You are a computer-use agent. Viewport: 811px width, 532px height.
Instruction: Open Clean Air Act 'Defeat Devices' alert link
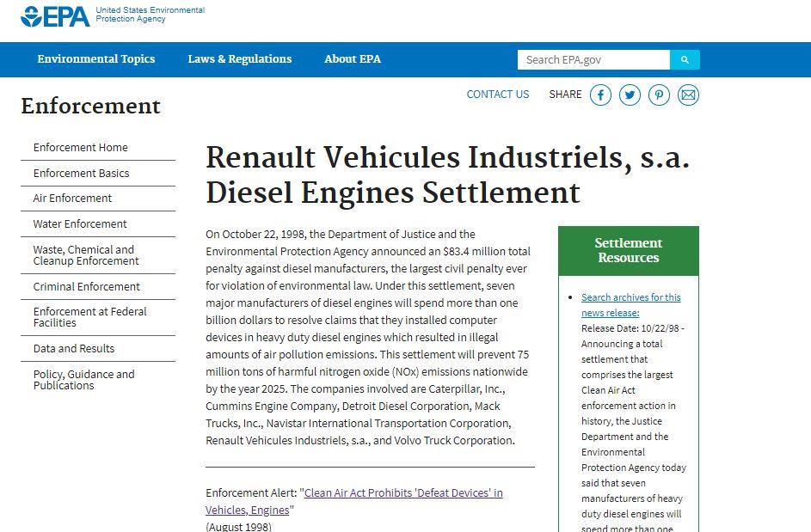click(353, 502)
